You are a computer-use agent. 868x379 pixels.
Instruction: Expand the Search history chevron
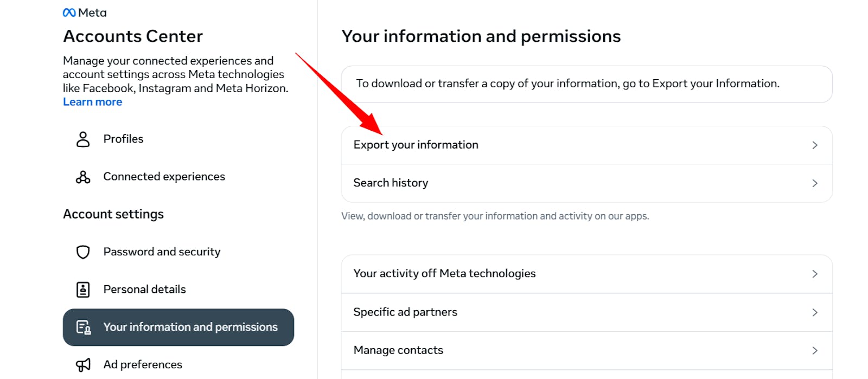point(815,183)
